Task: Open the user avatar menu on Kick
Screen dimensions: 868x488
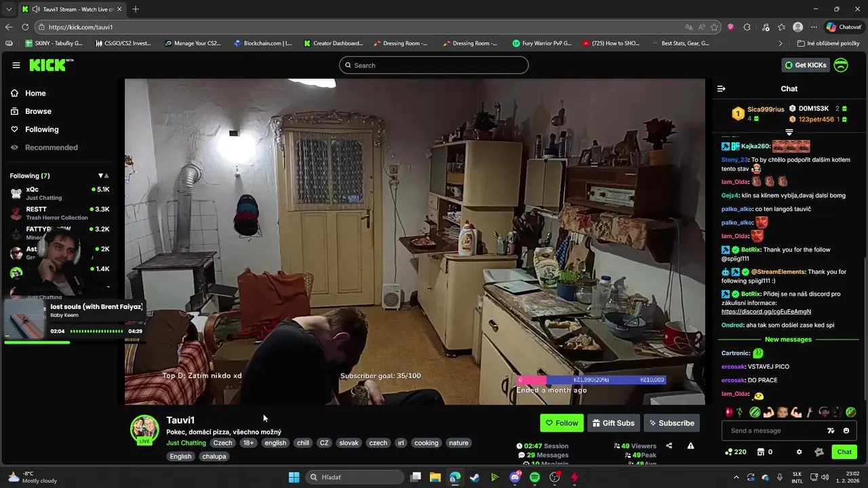Action: tap(841, 65)
